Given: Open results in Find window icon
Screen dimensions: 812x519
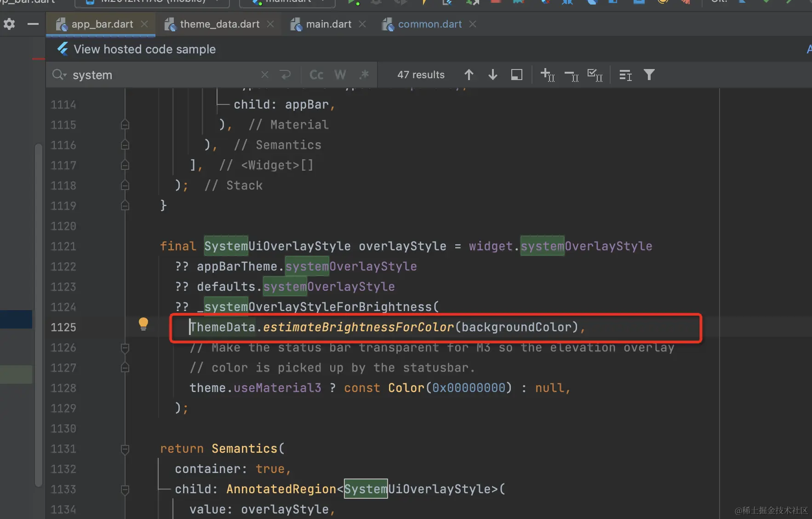Looking at the screenshot, I should (x=517, y=75).
